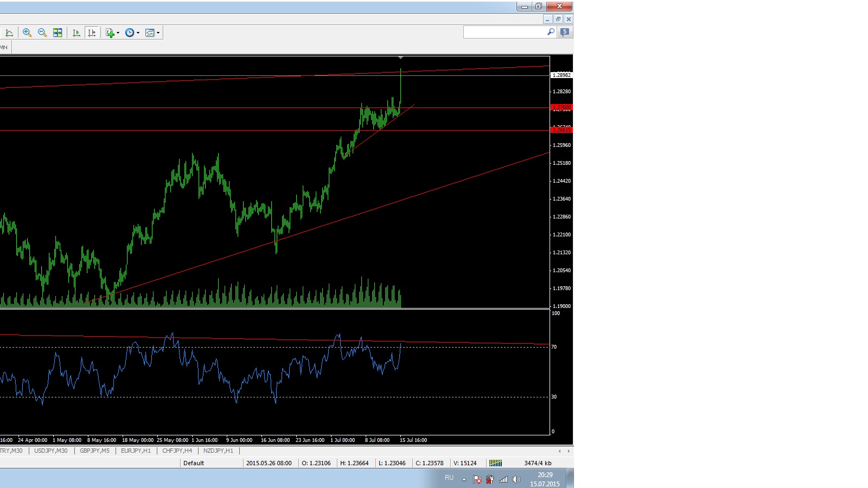Click the RSI 70 level label
Screen dimensions: 868x488
(554, 347)
